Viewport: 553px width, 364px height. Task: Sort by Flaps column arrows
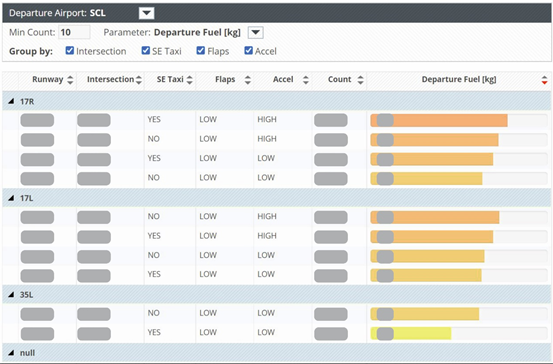(248, 80)
